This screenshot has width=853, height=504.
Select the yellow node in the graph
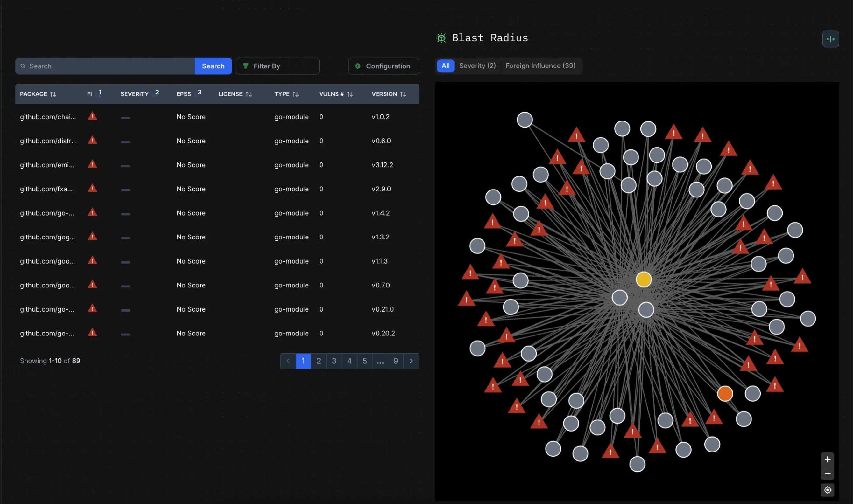(643, 279)
